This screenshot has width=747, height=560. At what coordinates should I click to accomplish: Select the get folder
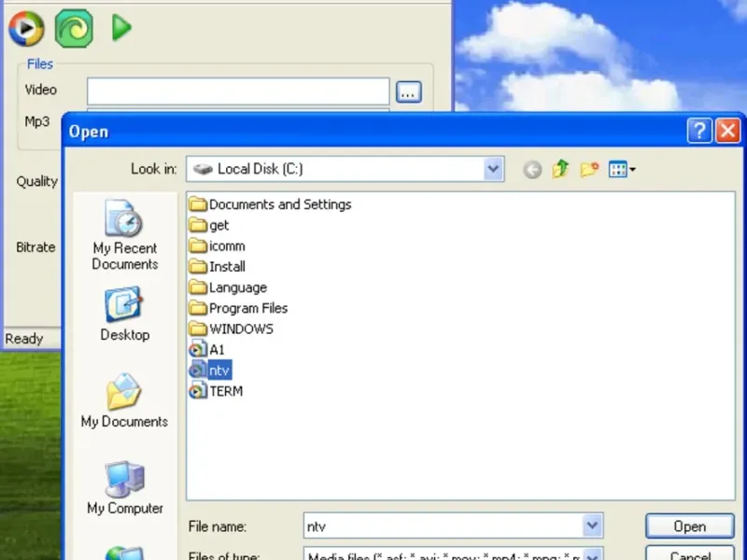pyautogui.click(x=208, y=225)
